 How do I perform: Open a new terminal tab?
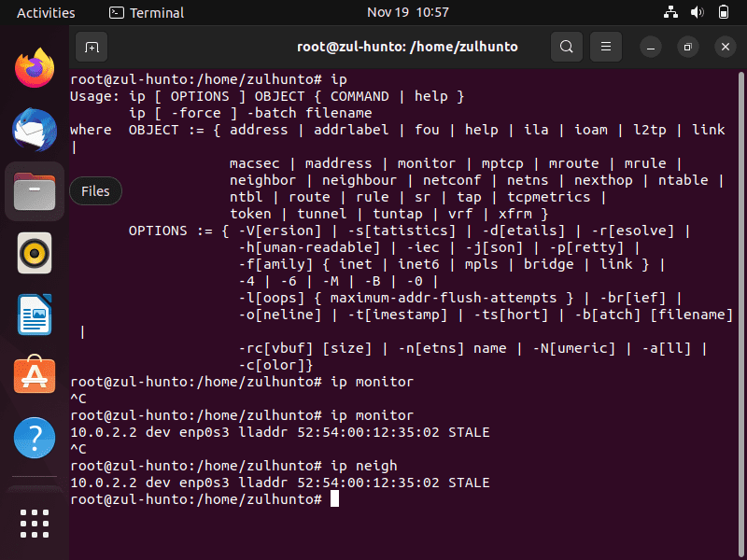(92, 47)
